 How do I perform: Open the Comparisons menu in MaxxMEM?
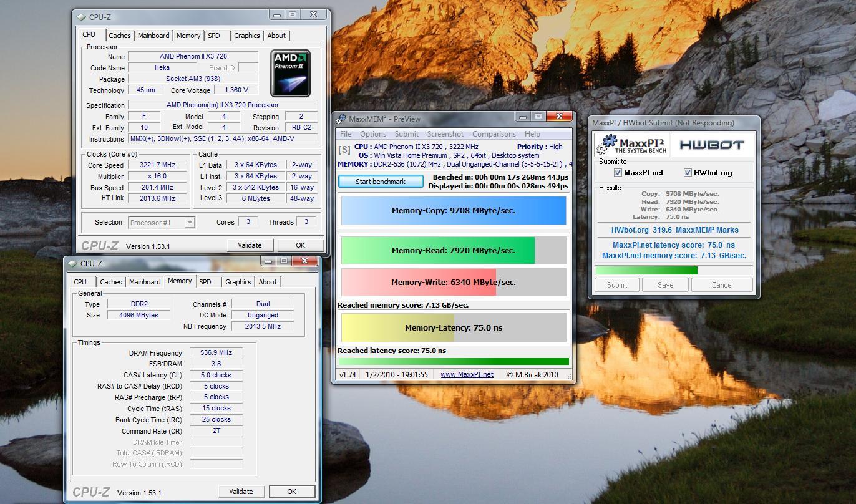click(x=494, y=134)
